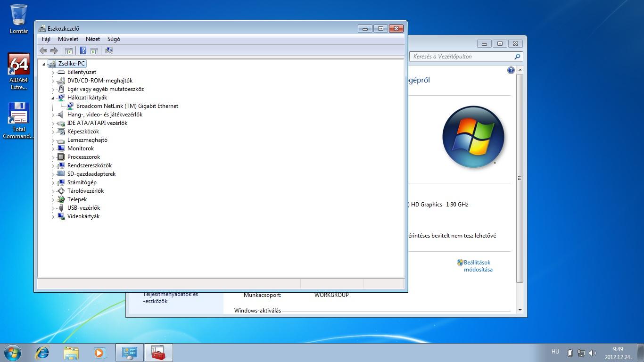Viewport: 644px width, 362px height.
Task: Select the Broadcom NetLink (TM) Gigabit Ethernet text
Action: [x=127, y=106]
